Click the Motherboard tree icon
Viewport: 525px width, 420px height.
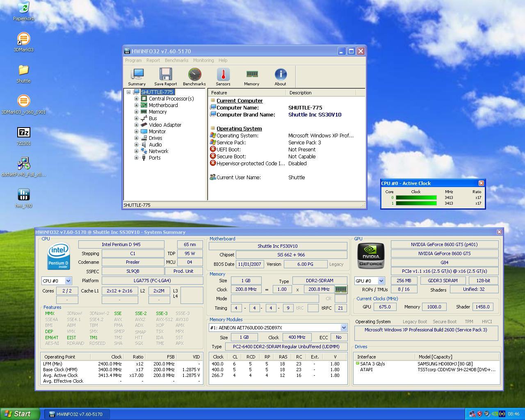click(x=144, y=105)
